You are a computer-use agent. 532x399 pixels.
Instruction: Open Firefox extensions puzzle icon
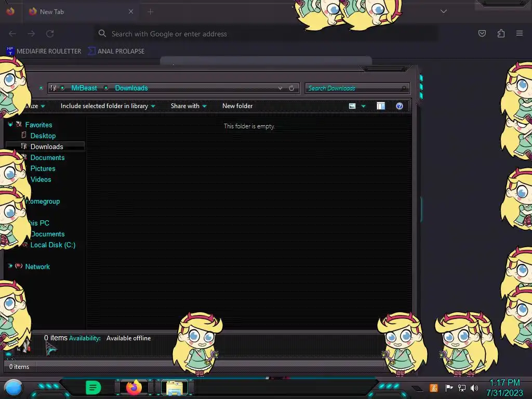501,33
